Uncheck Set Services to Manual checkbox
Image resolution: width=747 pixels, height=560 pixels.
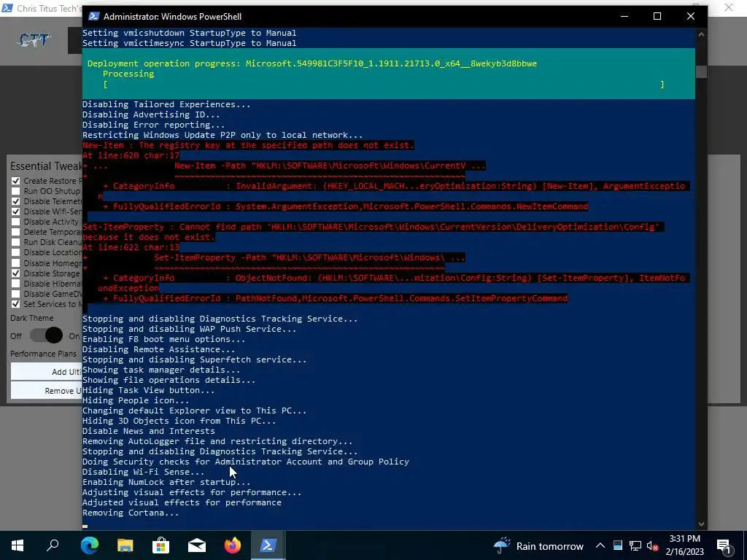point(16,304)
